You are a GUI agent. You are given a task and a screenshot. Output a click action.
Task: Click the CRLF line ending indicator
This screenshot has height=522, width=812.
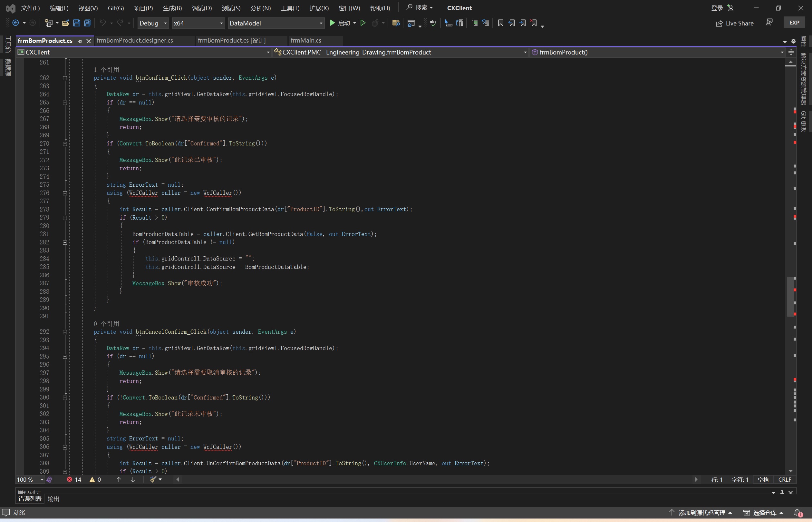[785, 480]
